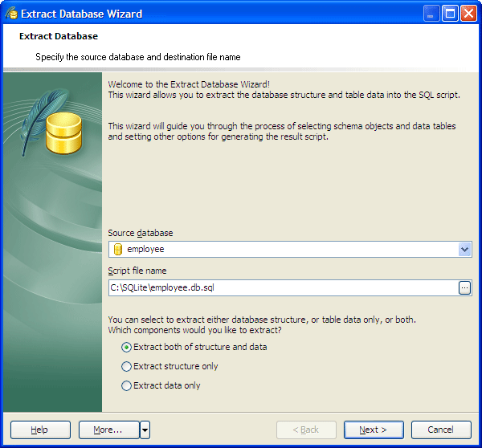Cancel the wizard
Viewport: 482px width, 448px height.
coord(441,430)
